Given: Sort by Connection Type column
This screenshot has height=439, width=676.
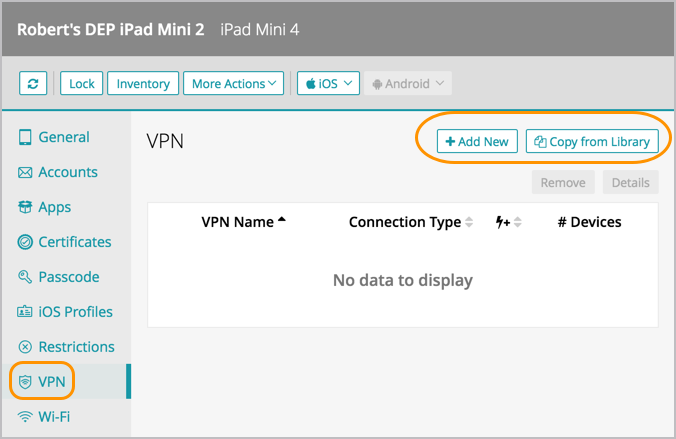Looking at the screenshot, I should click(411, 222).
